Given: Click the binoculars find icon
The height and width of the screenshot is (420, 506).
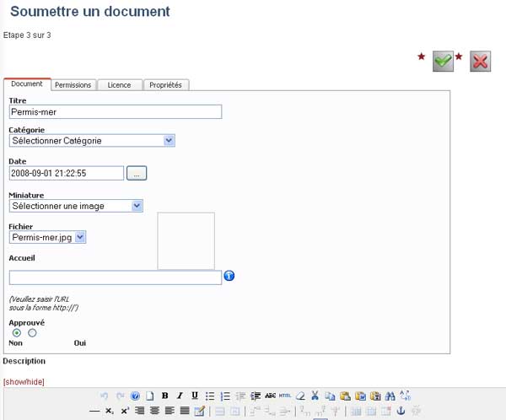Looking at the screenshot, I should click(x=390, y=396).
